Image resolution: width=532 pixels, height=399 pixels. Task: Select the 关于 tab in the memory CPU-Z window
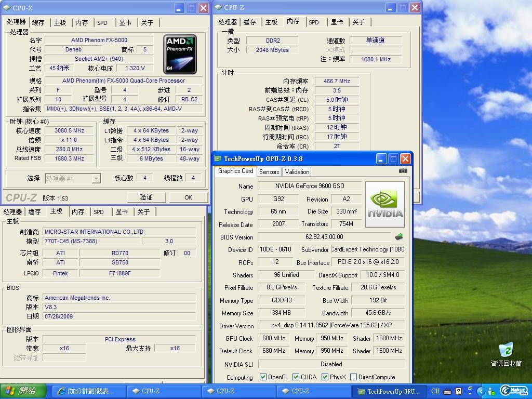point(358,22)
